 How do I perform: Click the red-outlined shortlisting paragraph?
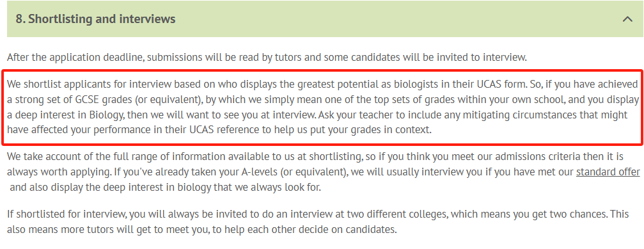[x=322, y=108]
